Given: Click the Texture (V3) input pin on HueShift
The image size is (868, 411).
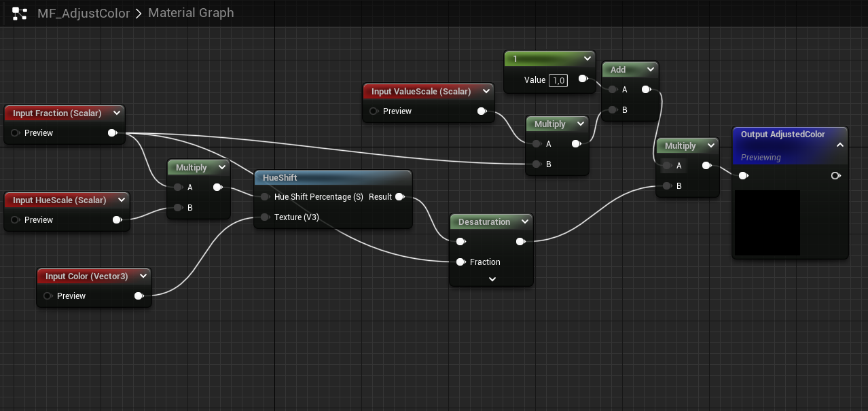Looking at the screenshot, I should pyautogui.click(x=264, y=217).
